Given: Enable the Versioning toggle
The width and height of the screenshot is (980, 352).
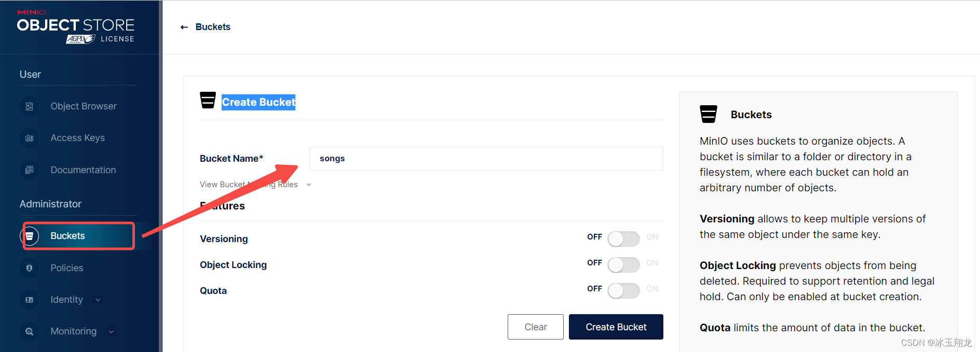Looking at the screenshot, I should point(623,239).
